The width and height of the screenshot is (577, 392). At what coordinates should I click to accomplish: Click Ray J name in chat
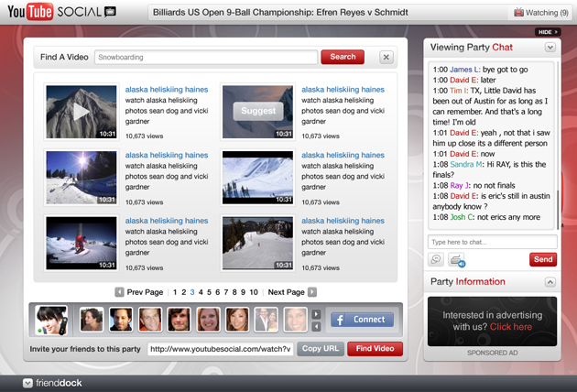click(460, 186)
